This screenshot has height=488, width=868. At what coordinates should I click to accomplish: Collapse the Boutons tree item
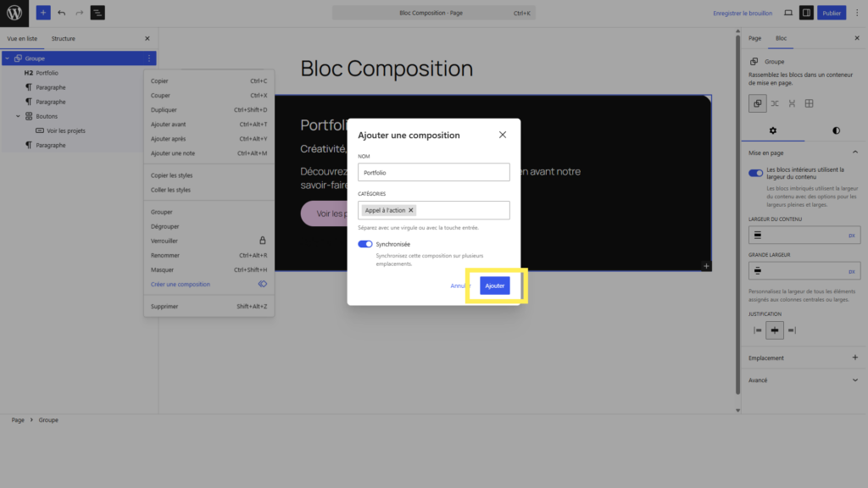(x=18, y=116)
